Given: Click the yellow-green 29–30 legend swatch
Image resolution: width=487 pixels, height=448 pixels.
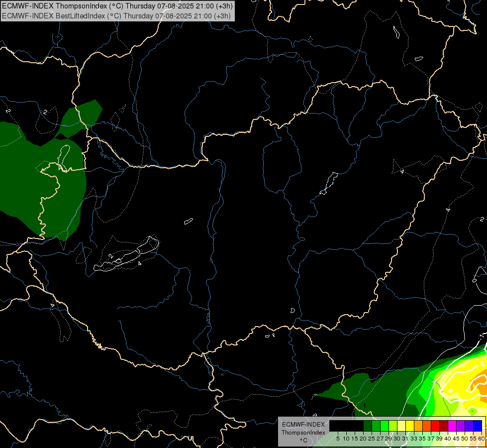Looking at the screenshot, I should 393,426.
